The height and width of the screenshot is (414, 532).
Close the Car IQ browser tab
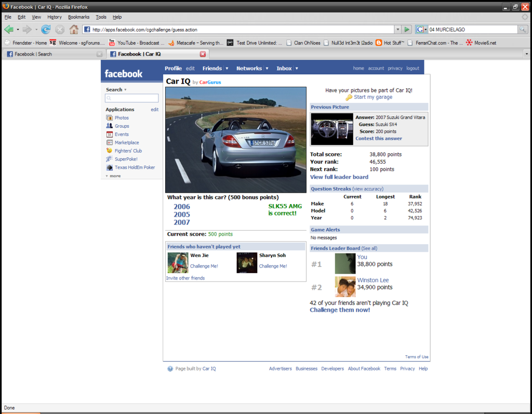coord(203,54)
